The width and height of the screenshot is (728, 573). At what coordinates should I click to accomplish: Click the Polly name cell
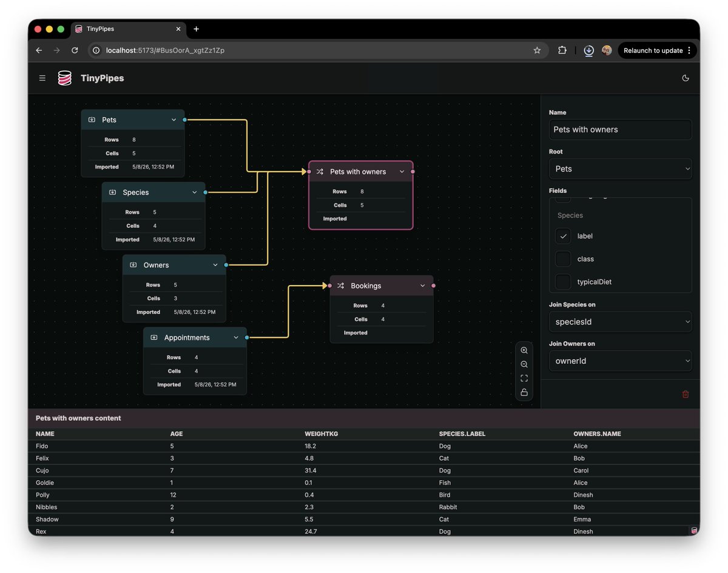click(x=42, y=495)
